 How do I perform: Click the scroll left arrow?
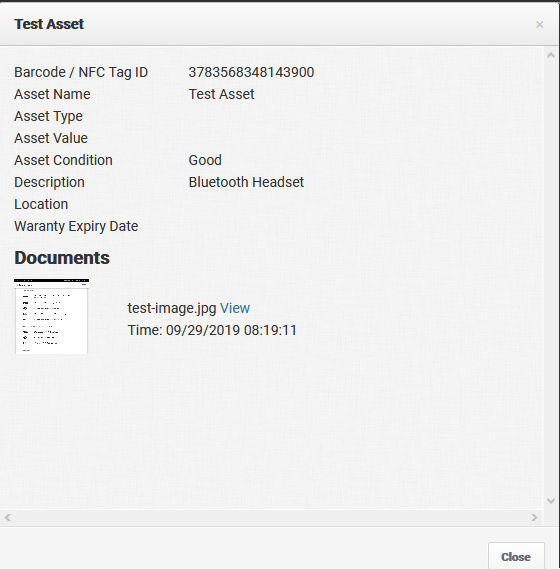point(8,517)
